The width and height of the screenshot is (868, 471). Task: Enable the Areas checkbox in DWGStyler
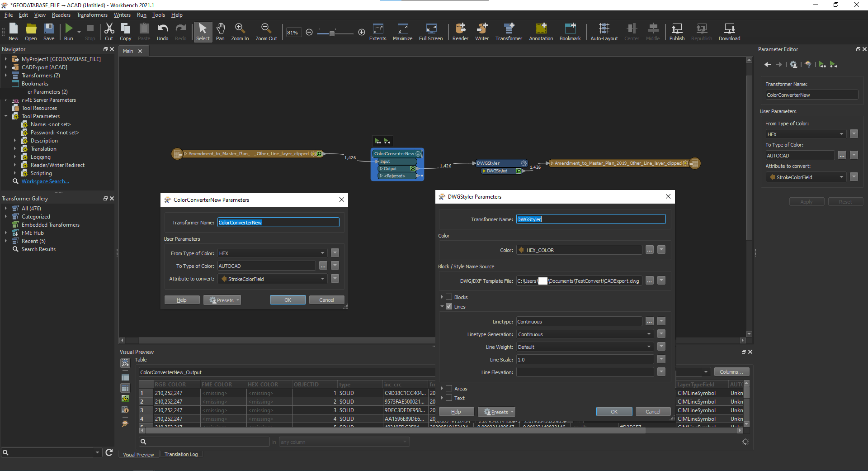point(449,388)
